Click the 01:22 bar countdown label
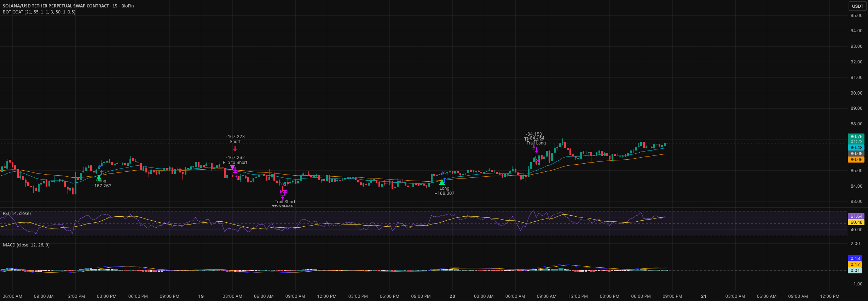 [x=856, y=142]
